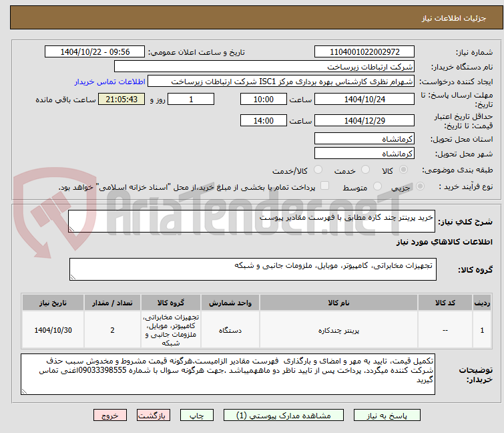Click the تعداد / مقدار column header
504x433 pixels.
(112, 303)
